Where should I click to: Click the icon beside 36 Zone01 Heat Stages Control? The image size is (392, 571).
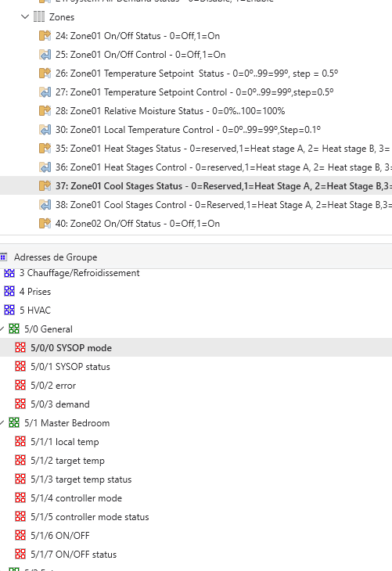[x=45, y=167]
